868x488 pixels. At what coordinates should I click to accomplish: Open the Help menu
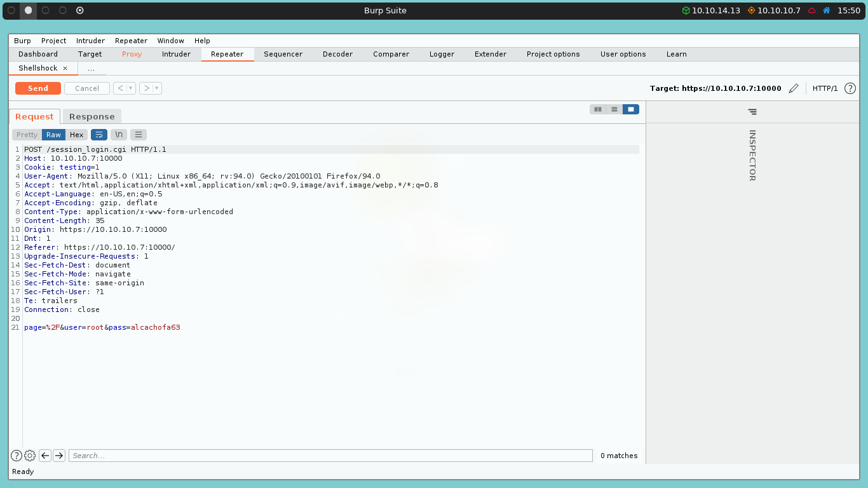click(202, 41)
